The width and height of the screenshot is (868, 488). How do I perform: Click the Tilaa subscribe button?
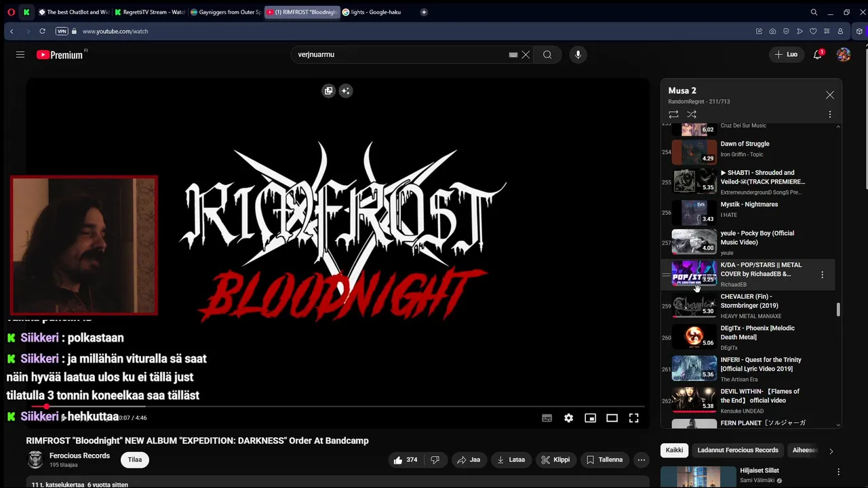point(135,460)
